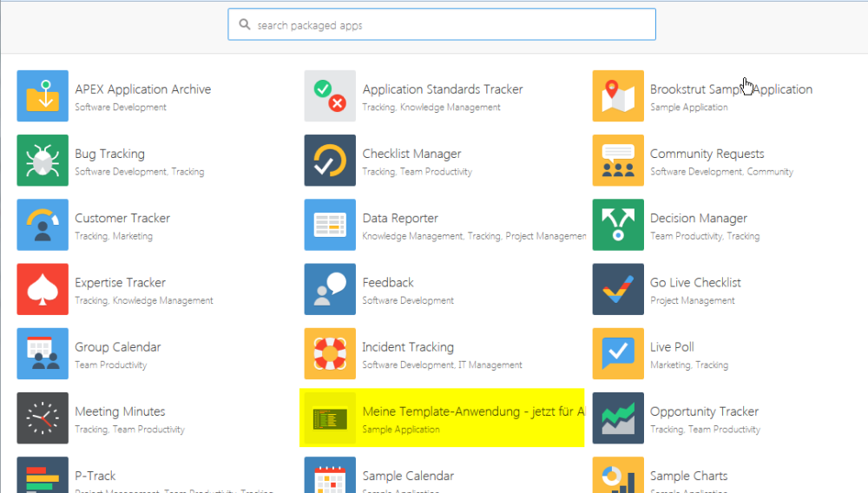Open the Community Requests title
The width and height of the screenshot is (868, 493).
(707, 154)
